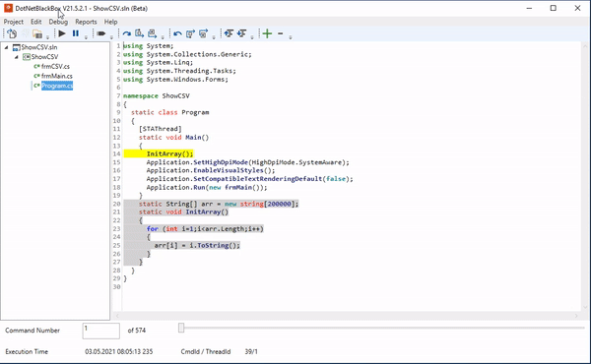Click the Application.Run(new frmMain()); line
Image resolution: width=591 pixels, height=364 pixels.
click(x=207, y=187)
